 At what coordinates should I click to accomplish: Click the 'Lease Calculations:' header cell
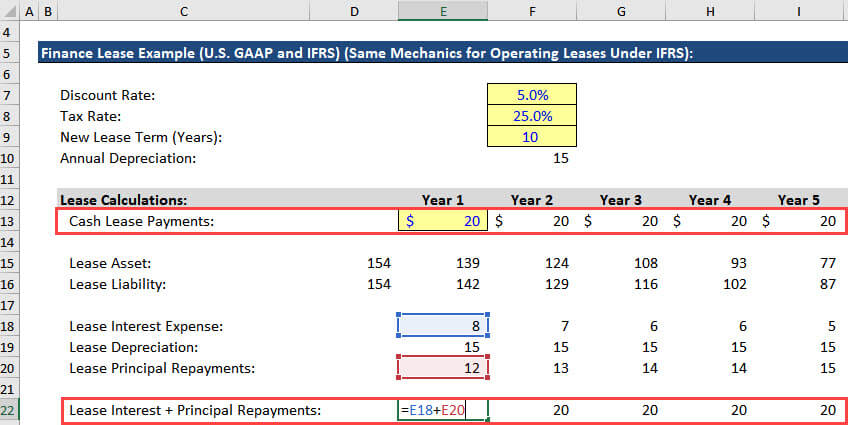[124, 200]
